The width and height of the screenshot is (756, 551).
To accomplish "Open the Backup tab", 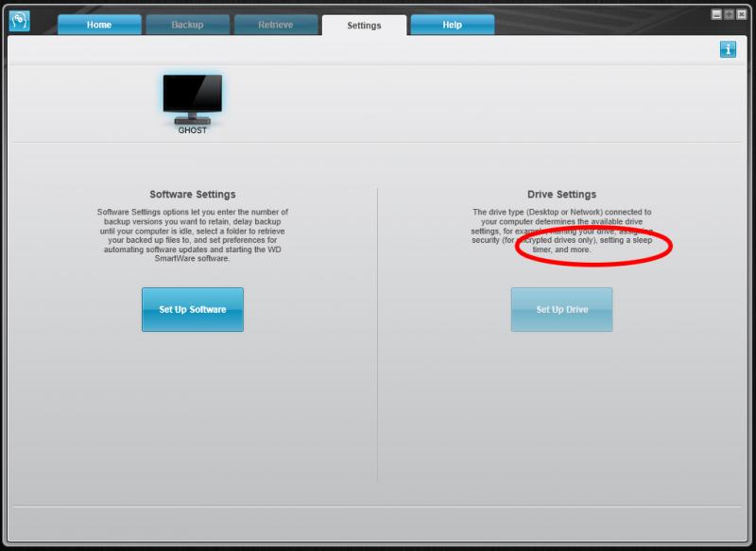I will coord(187,25).
